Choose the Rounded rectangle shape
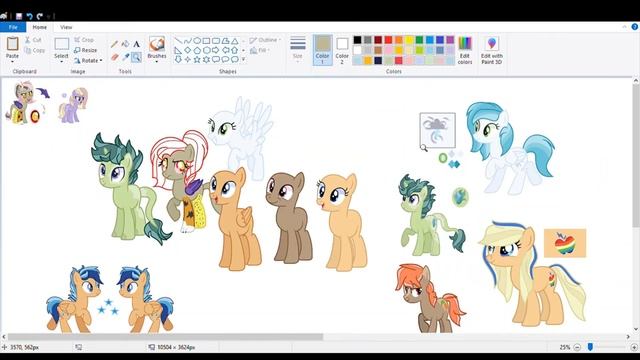The image size is (640, 360). click(x=216, y=41)
